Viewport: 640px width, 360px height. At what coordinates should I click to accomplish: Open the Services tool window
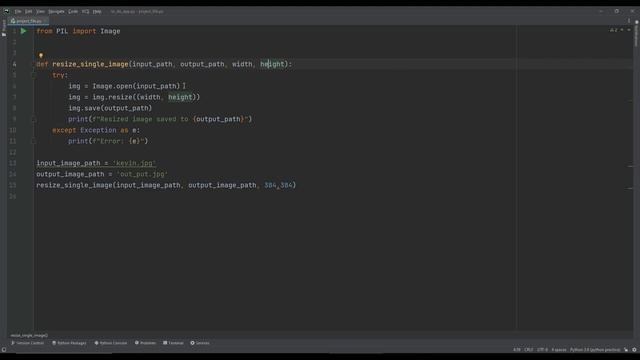pyautogui.click(x=200, y=343)
